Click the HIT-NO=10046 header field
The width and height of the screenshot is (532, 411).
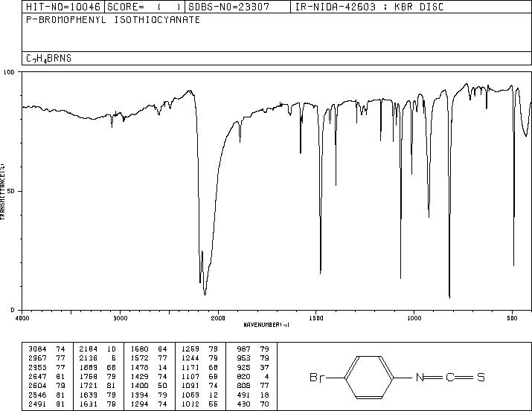point(63,7)
